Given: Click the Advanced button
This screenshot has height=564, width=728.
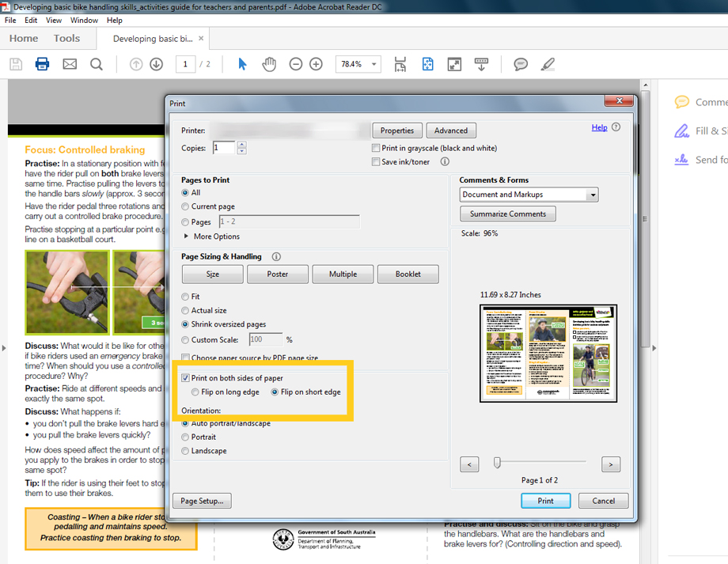Looking at the screenshot, I should tap(451, 131).
